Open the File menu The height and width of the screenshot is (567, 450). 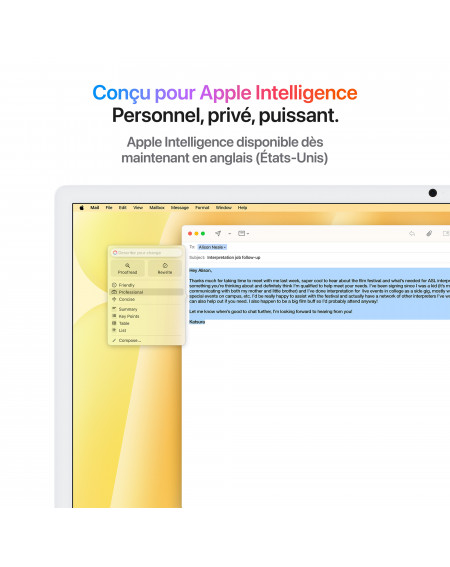click(109, 208)
